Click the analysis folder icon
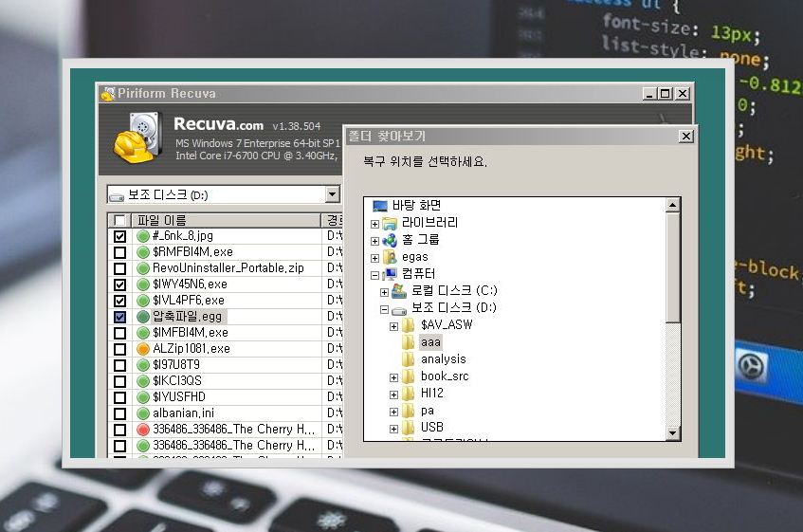The width and height of the screenshot is (803, 532). pyautogui.click(x=409, y=358)
